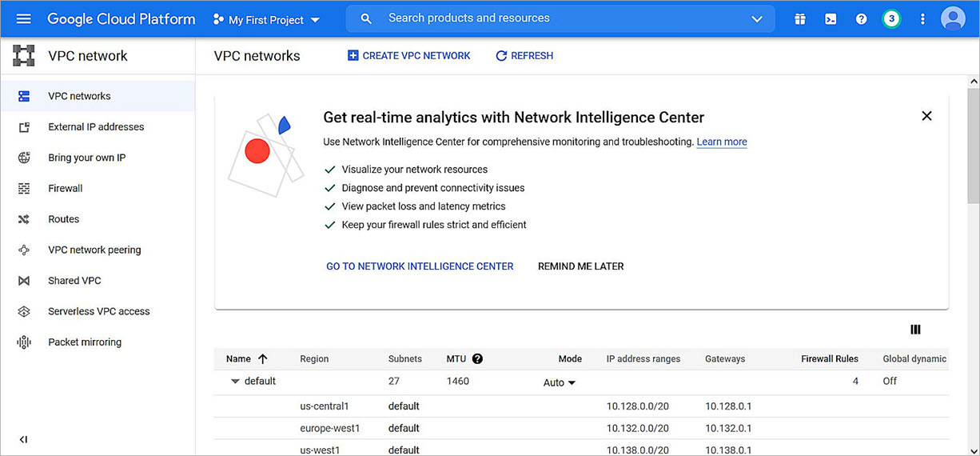Click Create VPC Network button
The height and width of the screenshot is (456, 980).
pyautogui.click(x=409, y=56)
